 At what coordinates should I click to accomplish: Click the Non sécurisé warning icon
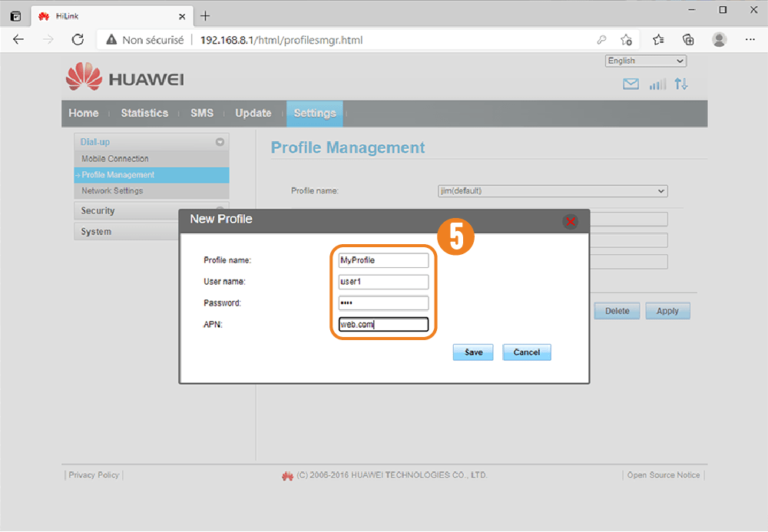(111, 40)
